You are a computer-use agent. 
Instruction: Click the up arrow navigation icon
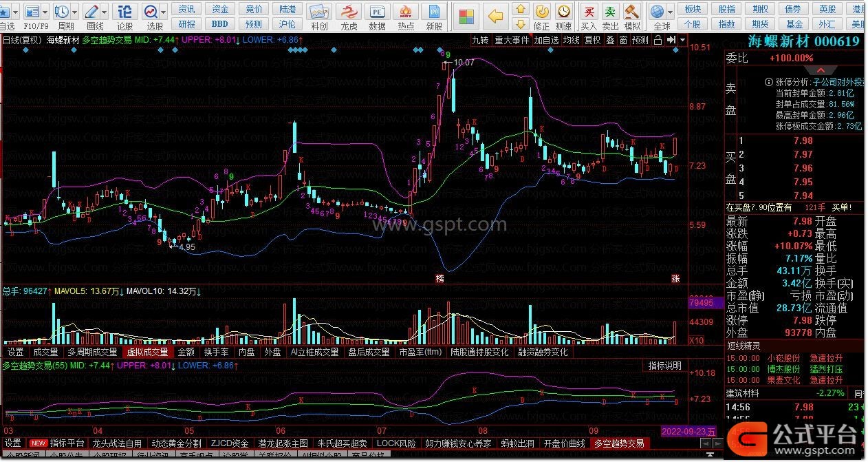click(x=521, y=8)
